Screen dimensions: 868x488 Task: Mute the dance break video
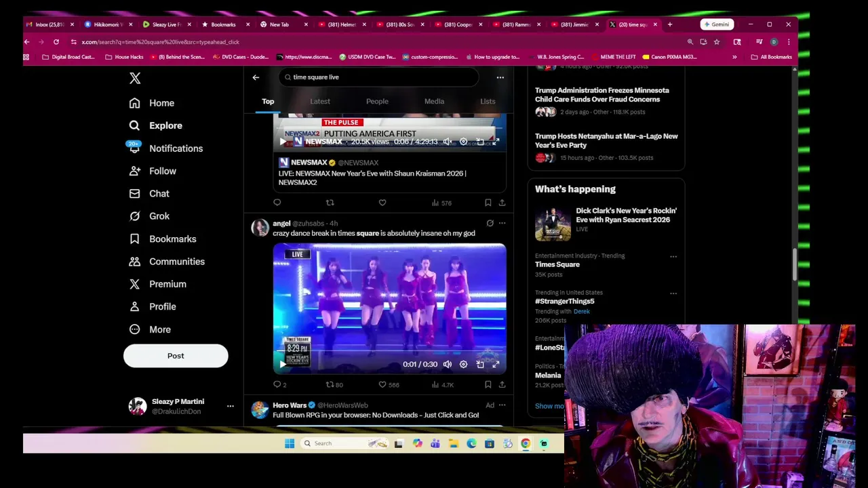pos(448,365)
